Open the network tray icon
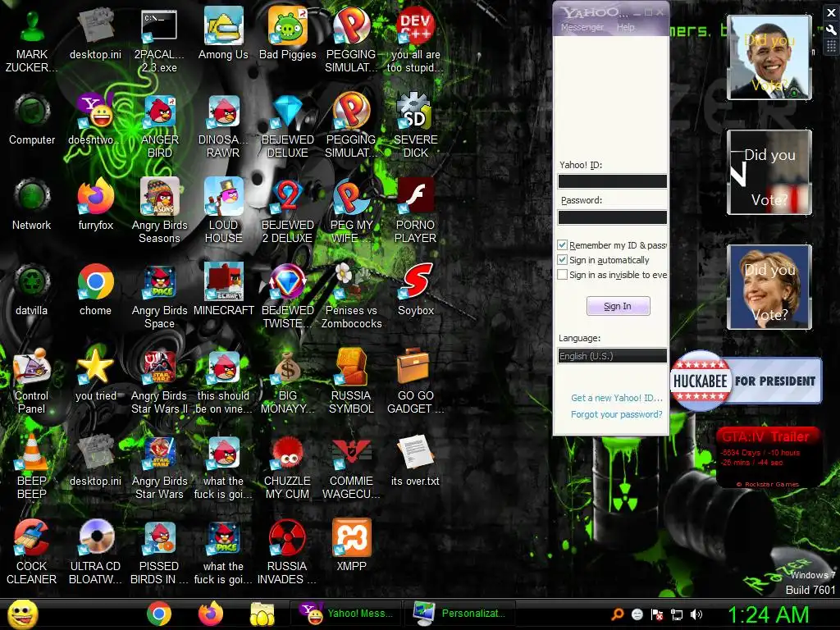The width and height of the screenshot is (840, 630). (x=677, y=614)
